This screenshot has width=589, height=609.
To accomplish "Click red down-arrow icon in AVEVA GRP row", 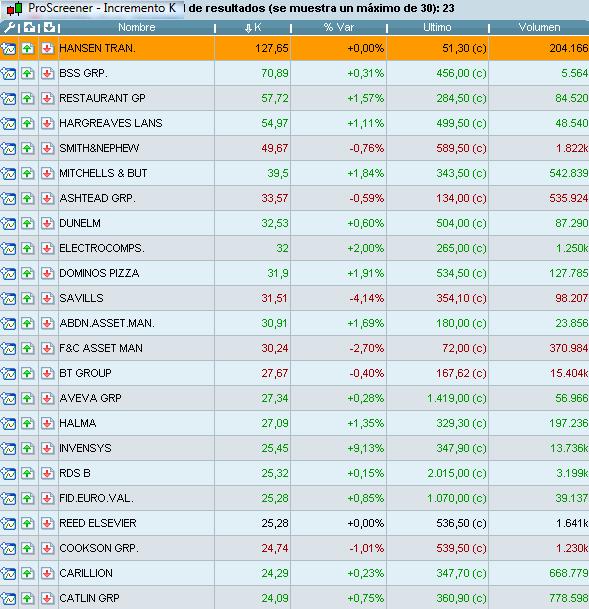I will (47, 398).
